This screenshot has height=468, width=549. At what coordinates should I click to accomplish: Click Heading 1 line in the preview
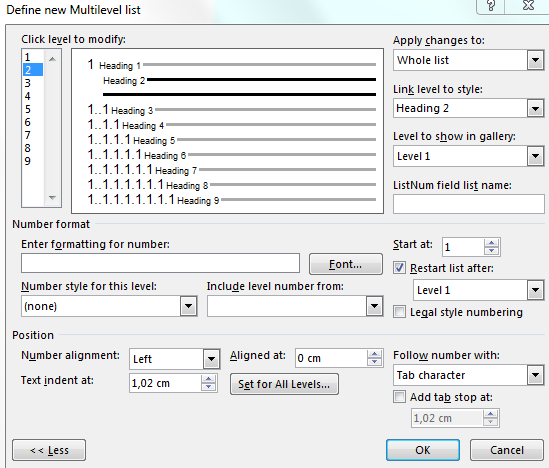231,65
